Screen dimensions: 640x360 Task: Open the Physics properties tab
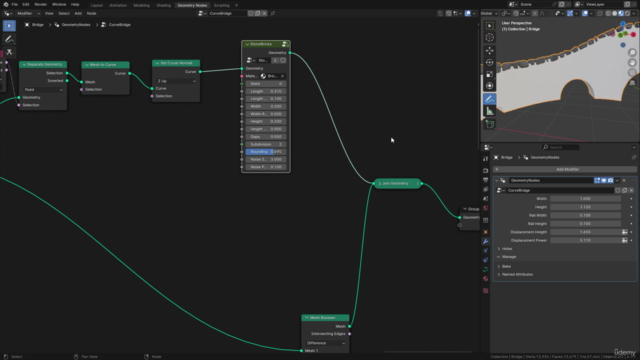[485, 251]
